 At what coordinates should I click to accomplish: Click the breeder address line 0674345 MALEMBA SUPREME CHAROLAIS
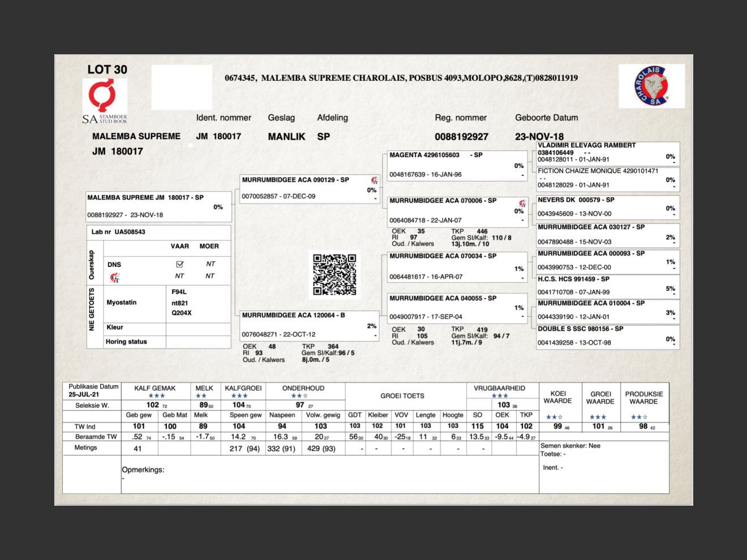tap(401, 78)
